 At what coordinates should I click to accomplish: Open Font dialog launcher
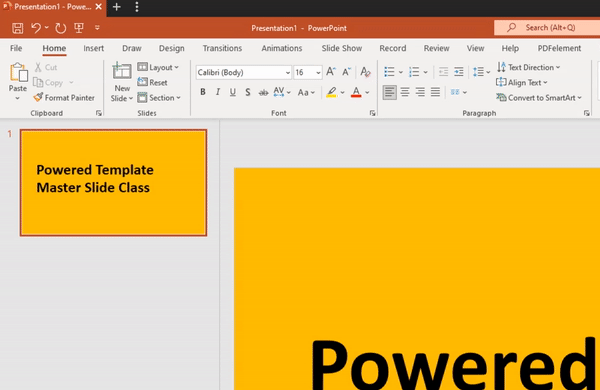372,113
